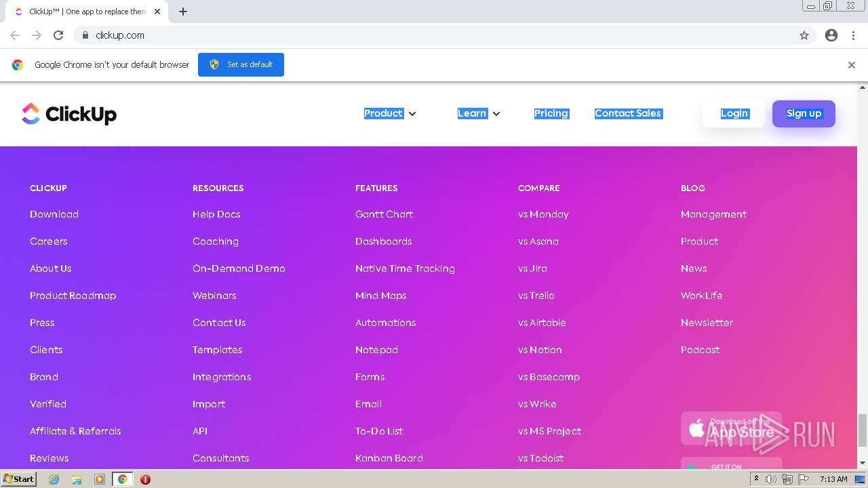Open the vs Trello comparison
This screenshot has width=868, height=488.
pyautogui.click(x=536, y=296)
